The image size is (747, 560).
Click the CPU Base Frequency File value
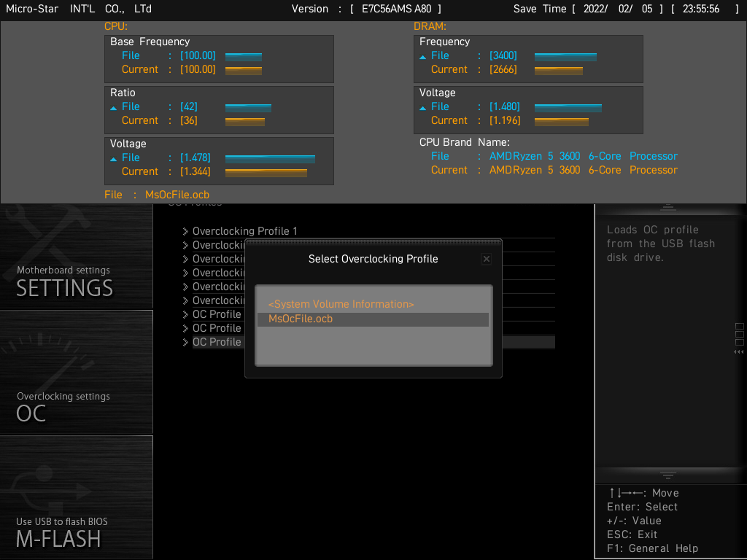(198, 55)
